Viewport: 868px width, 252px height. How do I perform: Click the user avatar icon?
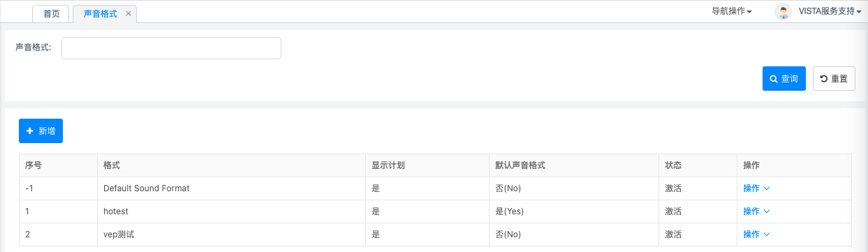(784, 11)
